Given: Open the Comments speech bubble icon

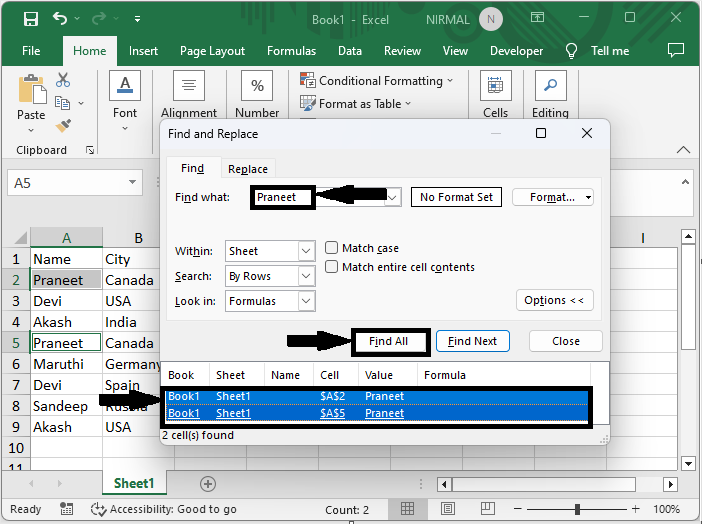Looking at the screenshot, I should pyautogui.click(x=676, y=50).
